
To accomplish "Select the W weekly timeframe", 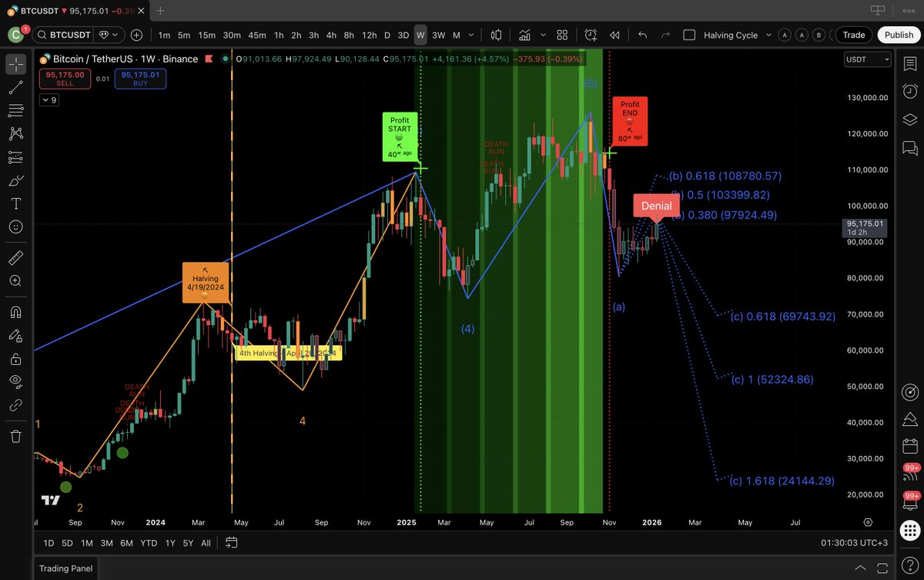I will coord(420,35).
